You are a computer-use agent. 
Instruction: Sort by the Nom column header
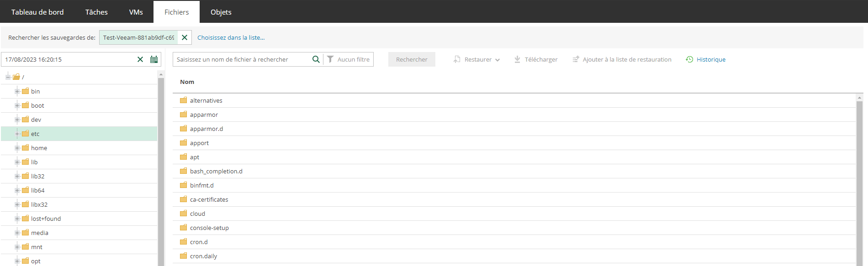[x=187, y=82]
